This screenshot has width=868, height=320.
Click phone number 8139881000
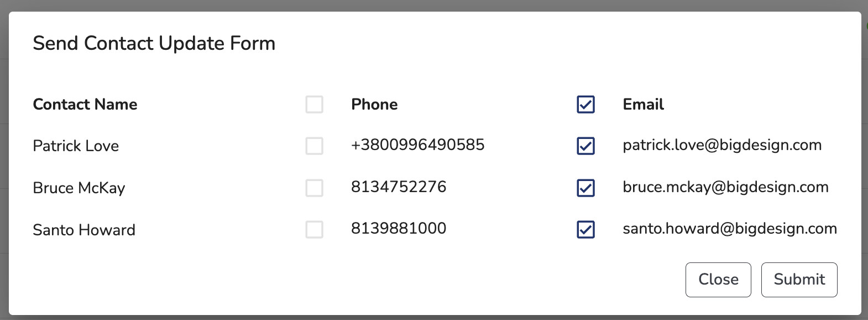coord(399,229)
